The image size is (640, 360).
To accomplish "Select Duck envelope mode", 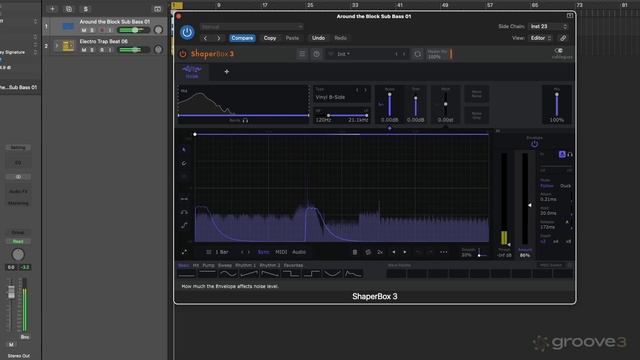I will pos(566,186).
